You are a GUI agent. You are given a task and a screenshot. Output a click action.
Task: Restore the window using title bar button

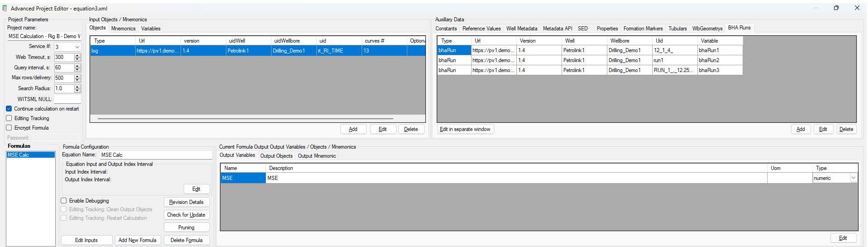click(836, 8)
